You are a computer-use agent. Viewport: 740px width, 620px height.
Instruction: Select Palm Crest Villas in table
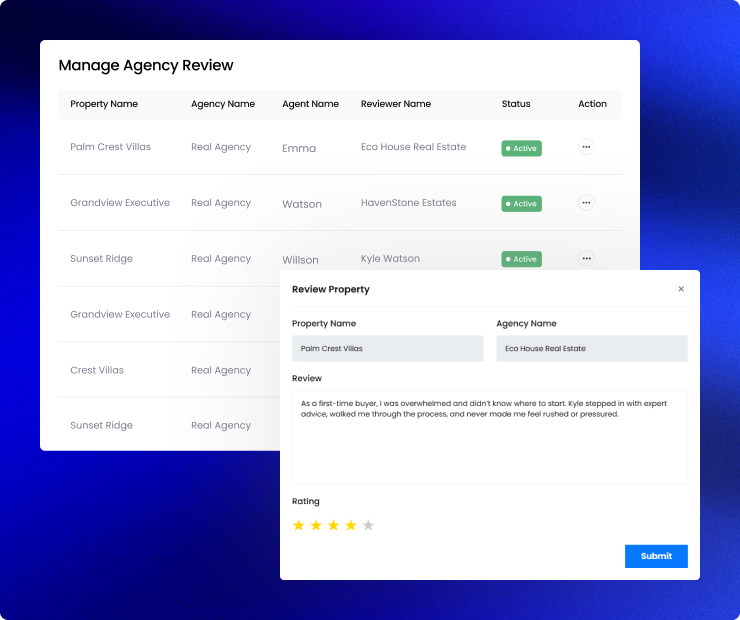coord(110,147)
